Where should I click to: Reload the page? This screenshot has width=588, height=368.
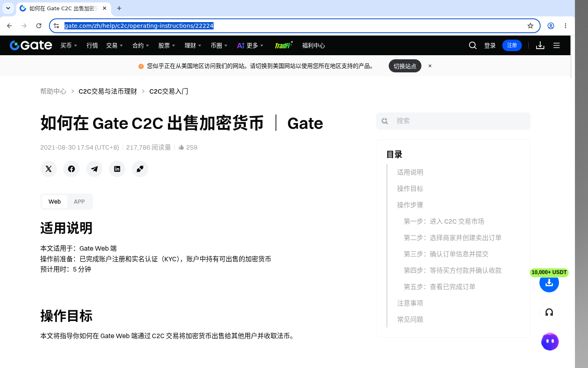coord(39,26)
